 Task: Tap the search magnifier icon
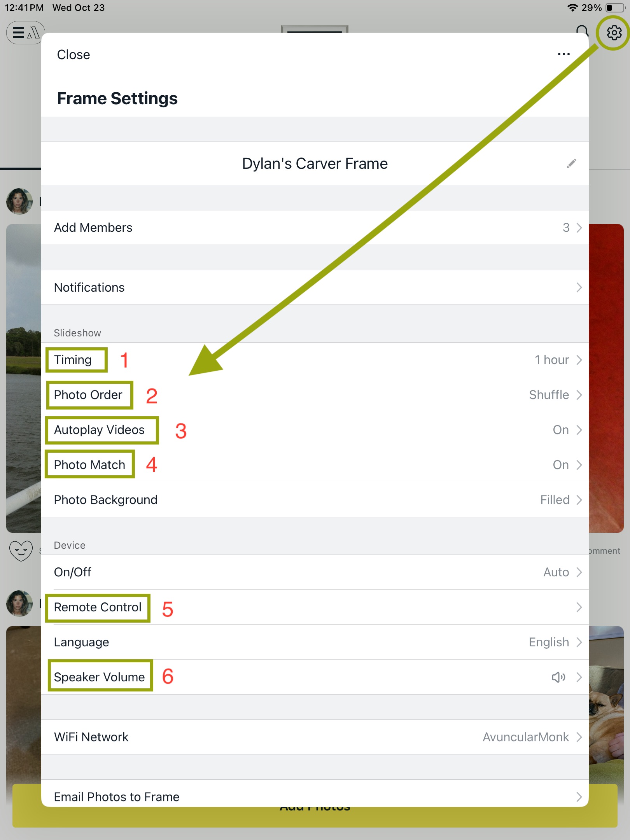582,31
